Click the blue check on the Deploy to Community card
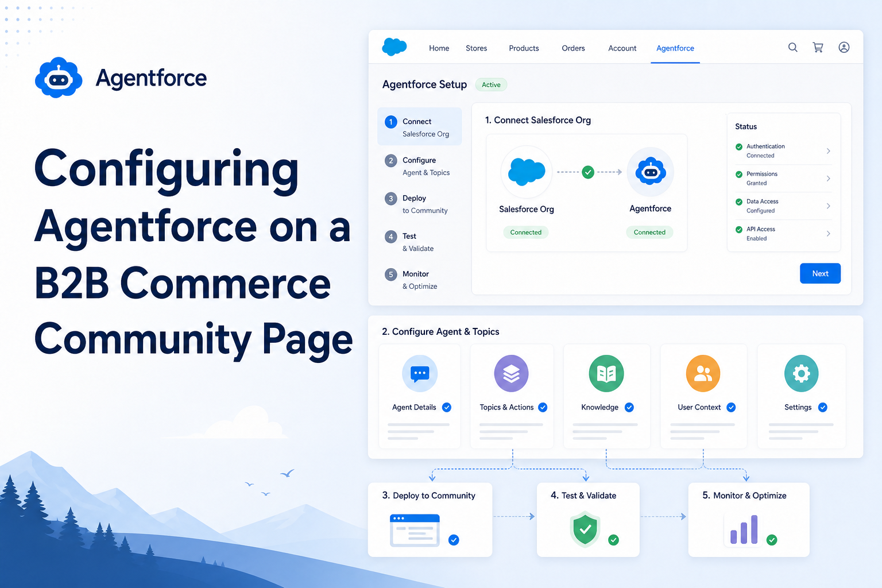Viewport: 882px width, 588px height. (x=454, y=540)
